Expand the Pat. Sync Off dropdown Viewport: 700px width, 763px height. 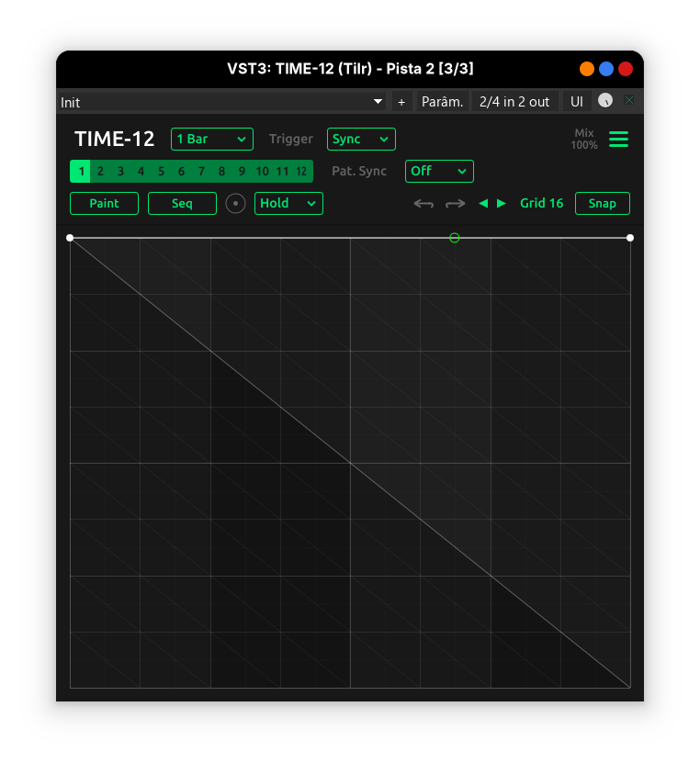[439, 172]
